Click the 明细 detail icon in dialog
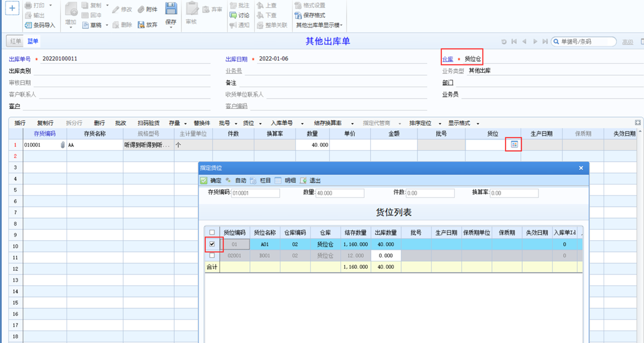 (278, 180)
